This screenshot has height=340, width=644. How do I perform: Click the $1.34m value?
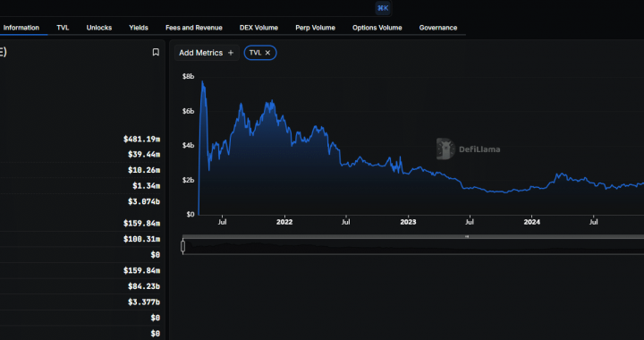(x=146, y=186)
